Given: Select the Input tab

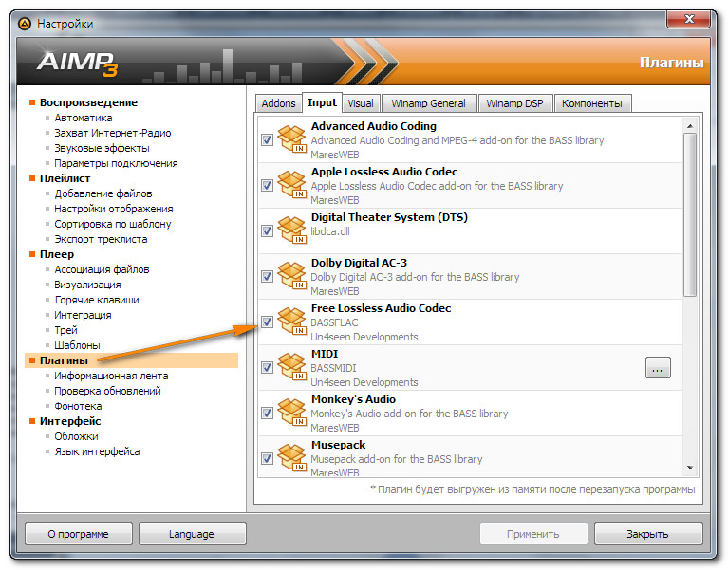Looking at the screenshot, I should [x=322, y=102].
